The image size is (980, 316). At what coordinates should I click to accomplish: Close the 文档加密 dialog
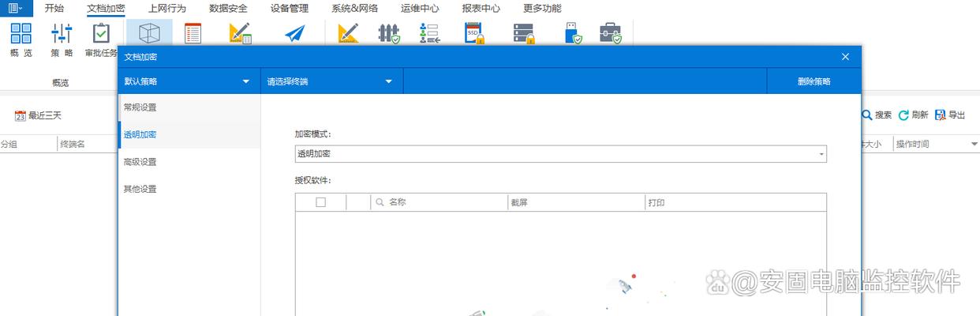pos(845,57)
